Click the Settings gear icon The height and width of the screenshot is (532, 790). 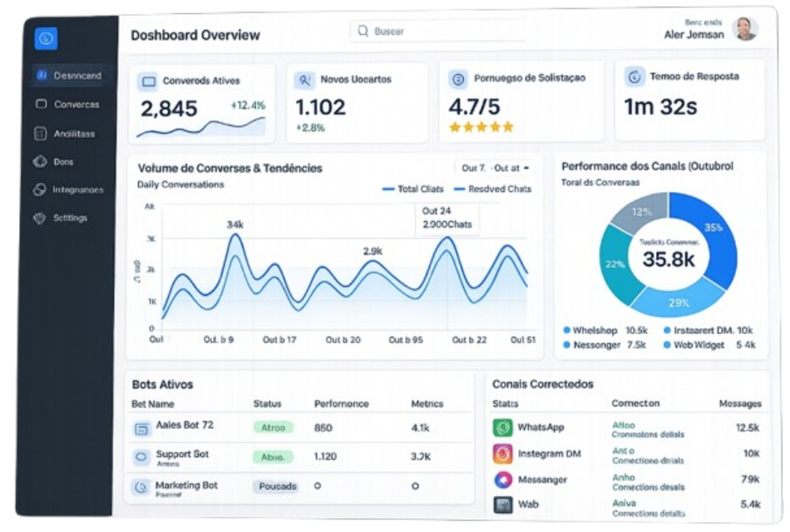point(39,218)
